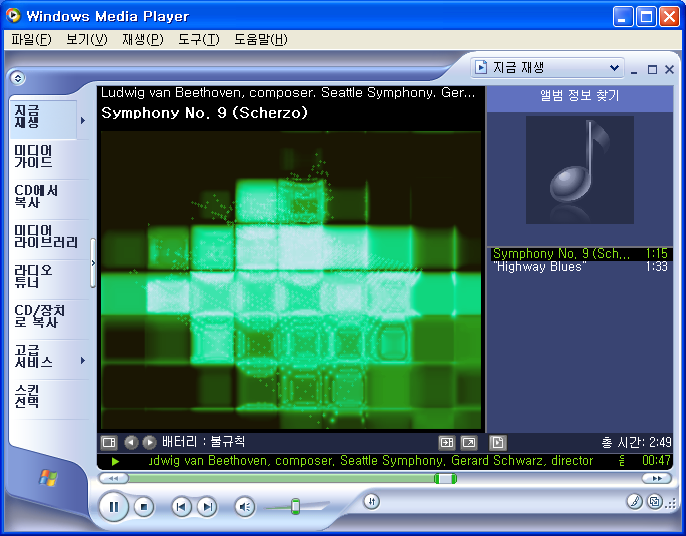
Task: Select next visualization arrow
Action: tap(149, 442)
